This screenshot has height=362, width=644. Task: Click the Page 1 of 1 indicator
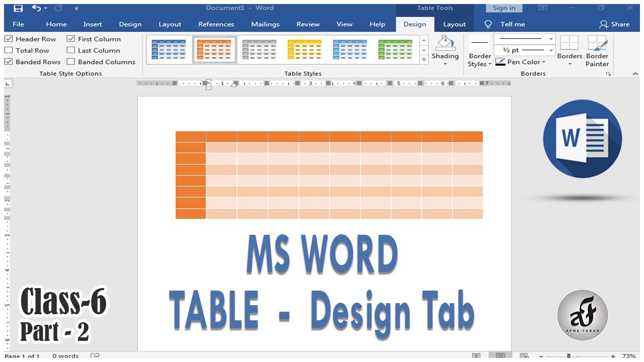22,356
